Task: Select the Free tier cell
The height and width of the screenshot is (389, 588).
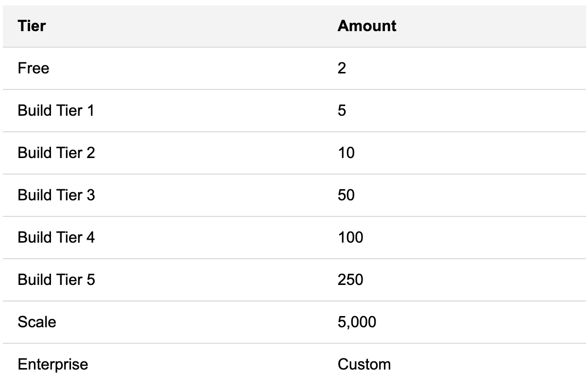Action: point(34,68)
